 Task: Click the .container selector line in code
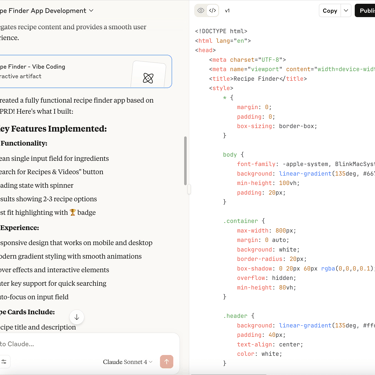click(244, 221)
